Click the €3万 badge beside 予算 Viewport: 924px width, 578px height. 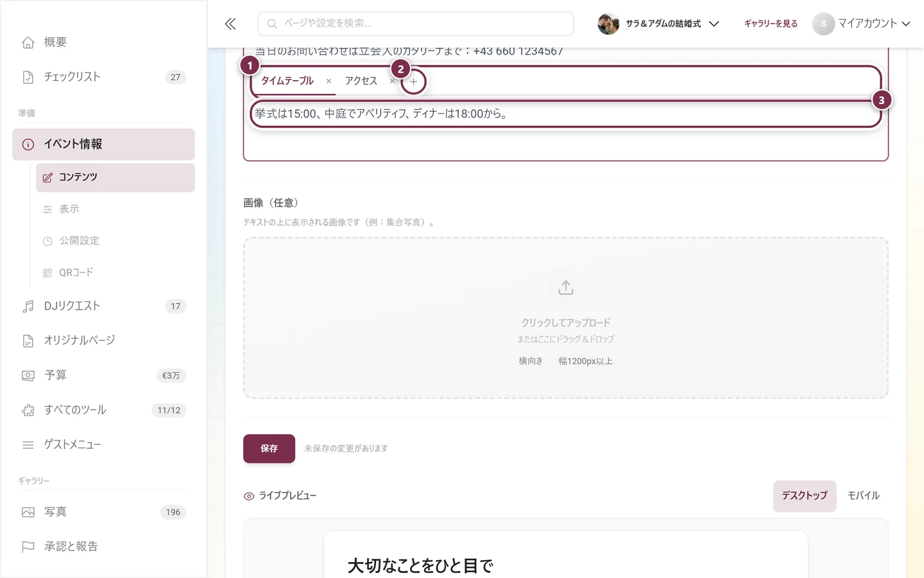point(171,376)
